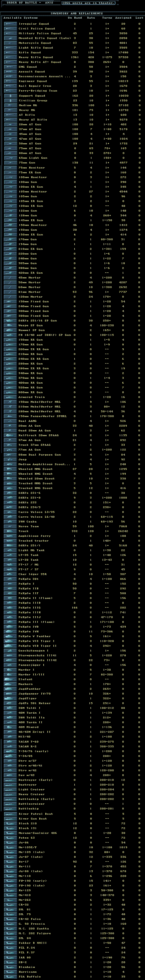145x980 pixels.
Task: Click the icon next to Motorcycle Squad
Action: coord(10,43)
